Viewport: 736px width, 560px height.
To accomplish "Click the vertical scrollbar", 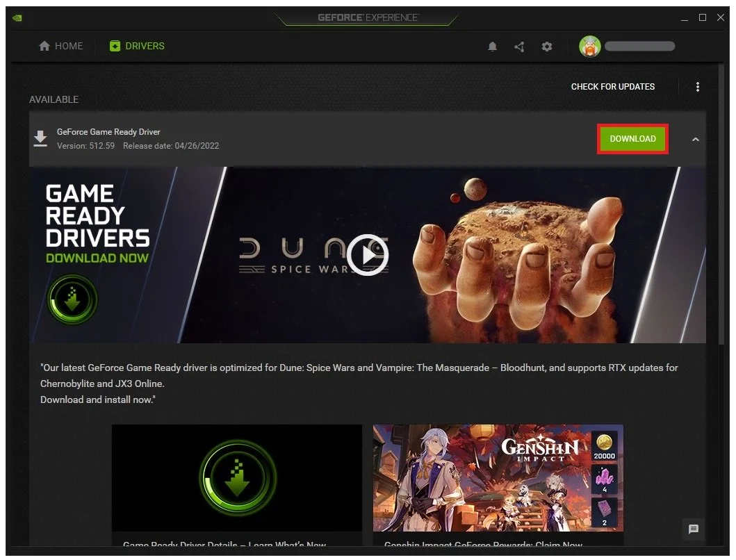I will point(721,204).
